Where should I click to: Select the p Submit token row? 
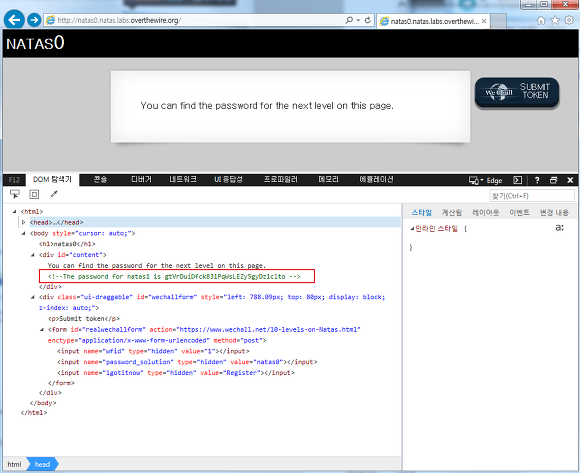(x=84, y=318)
